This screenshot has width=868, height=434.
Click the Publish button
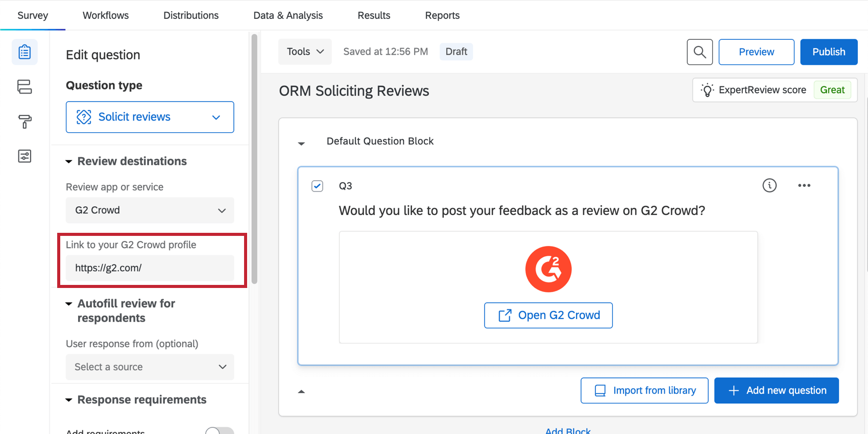point(829,52)
